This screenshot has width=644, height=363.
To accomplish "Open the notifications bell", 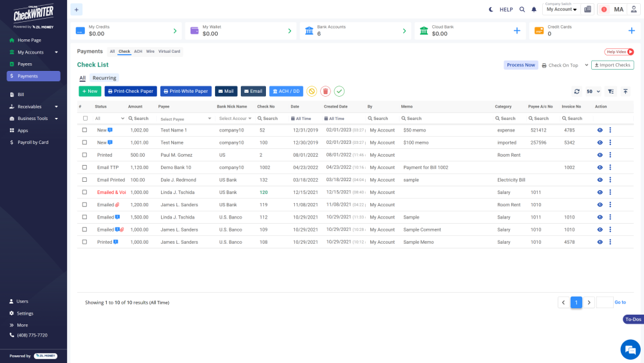I will [x=533, y=10].
